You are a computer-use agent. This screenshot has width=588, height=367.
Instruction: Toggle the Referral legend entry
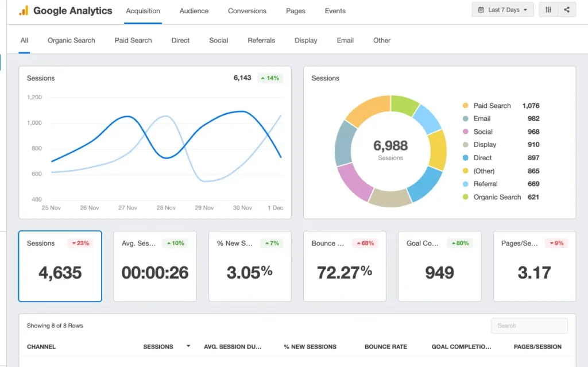[x=485, y=184]
